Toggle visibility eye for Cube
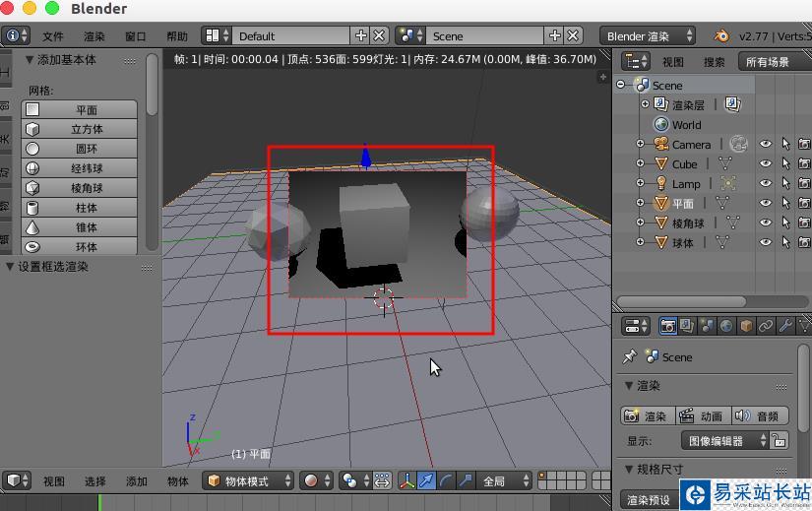This screenshot has width=812, height=511. coord(766,163)
